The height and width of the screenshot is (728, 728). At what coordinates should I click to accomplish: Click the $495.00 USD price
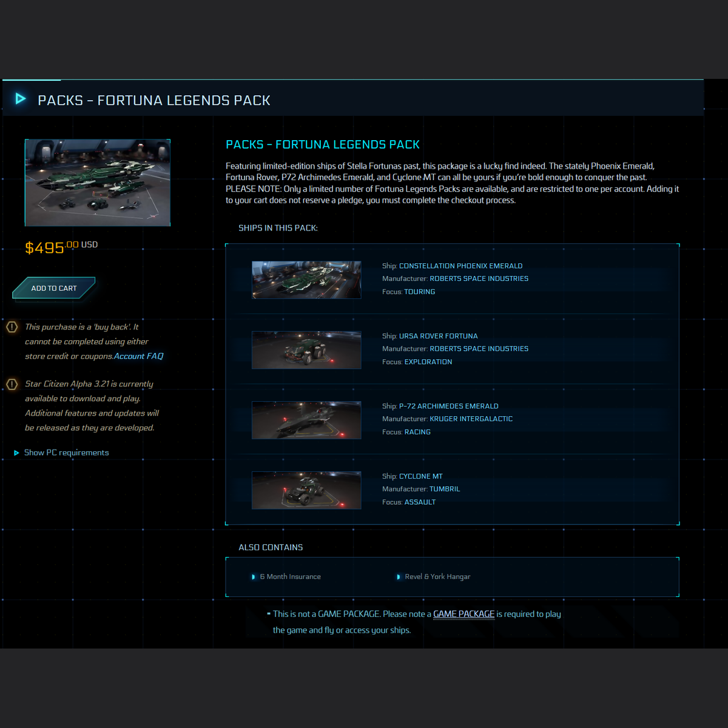pyautogui.click(x=61, y=248)
